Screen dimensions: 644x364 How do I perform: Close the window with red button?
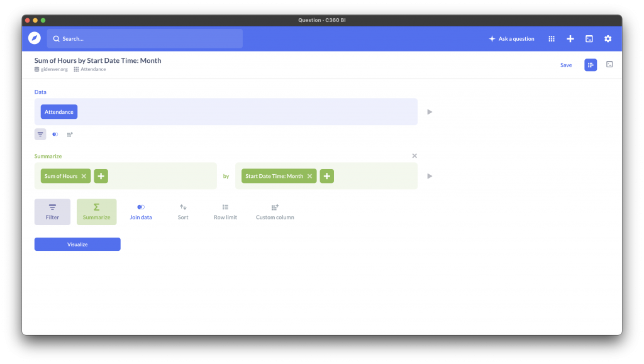[28, 20]
